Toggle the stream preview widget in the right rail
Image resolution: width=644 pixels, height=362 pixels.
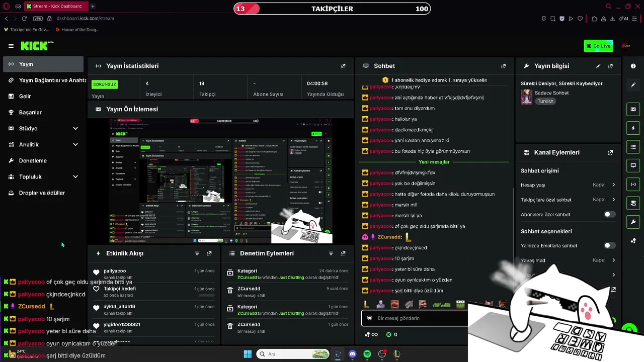click(x=633, y=109)
